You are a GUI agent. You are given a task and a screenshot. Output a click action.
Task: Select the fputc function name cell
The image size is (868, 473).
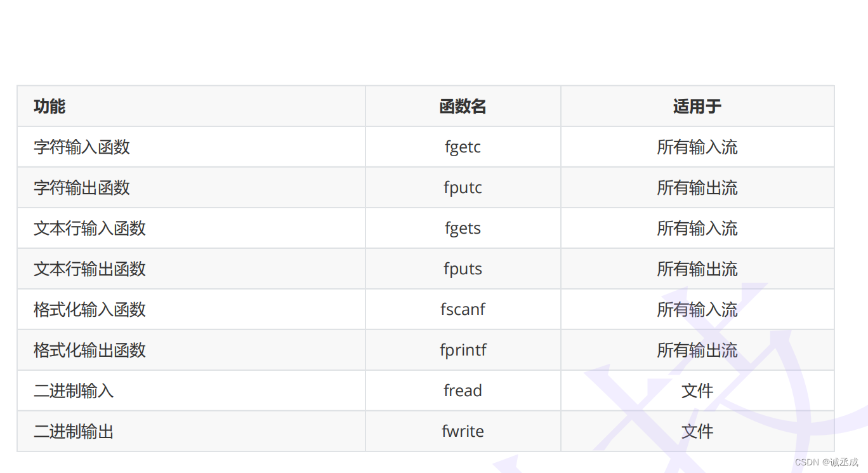click(463, 188)
